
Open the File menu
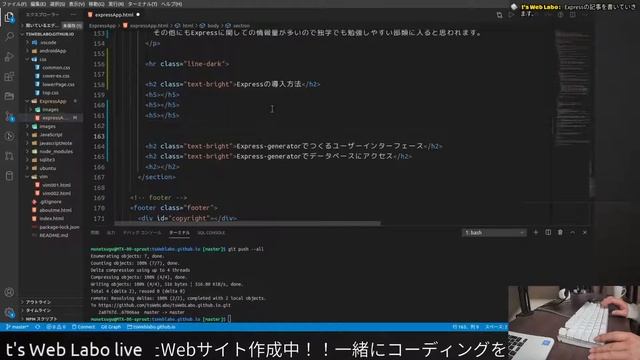point(15,4)
